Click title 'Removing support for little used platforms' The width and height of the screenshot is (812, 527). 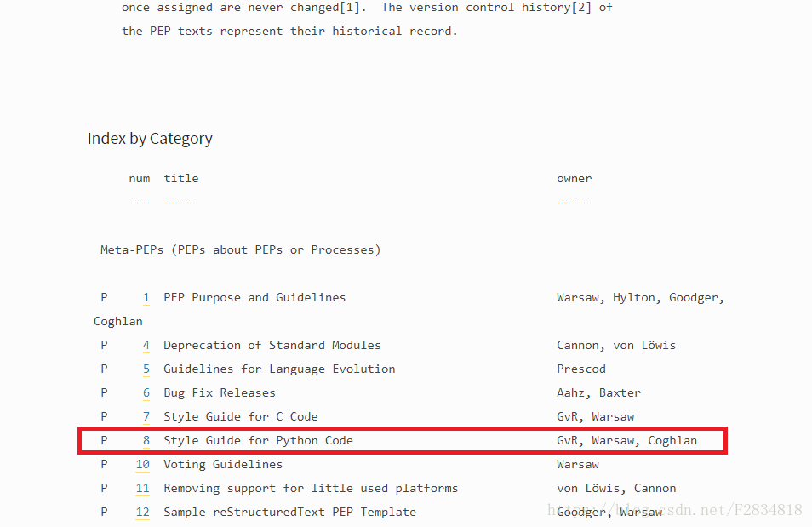point(311,488)
